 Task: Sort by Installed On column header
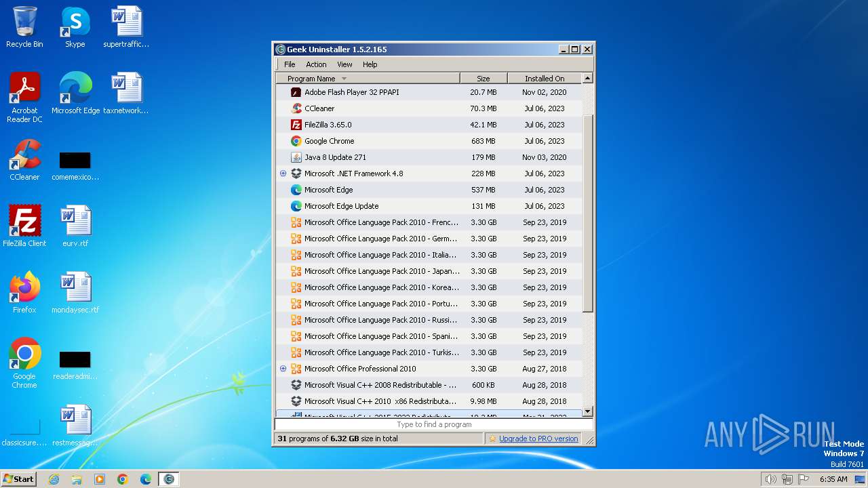[x=545, y=79]
